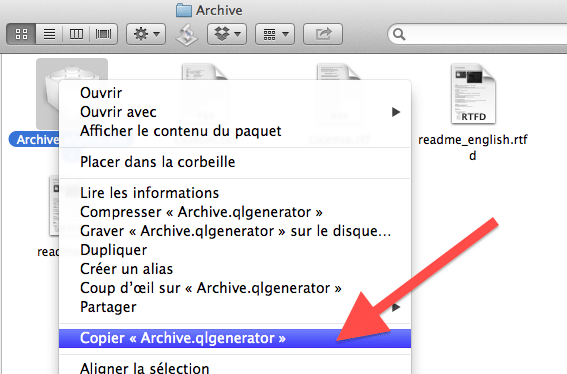The width and height of the screenshot is (567, 374).
Task: Expand the Ouvrir avec submenu
Action: [235, 112]
